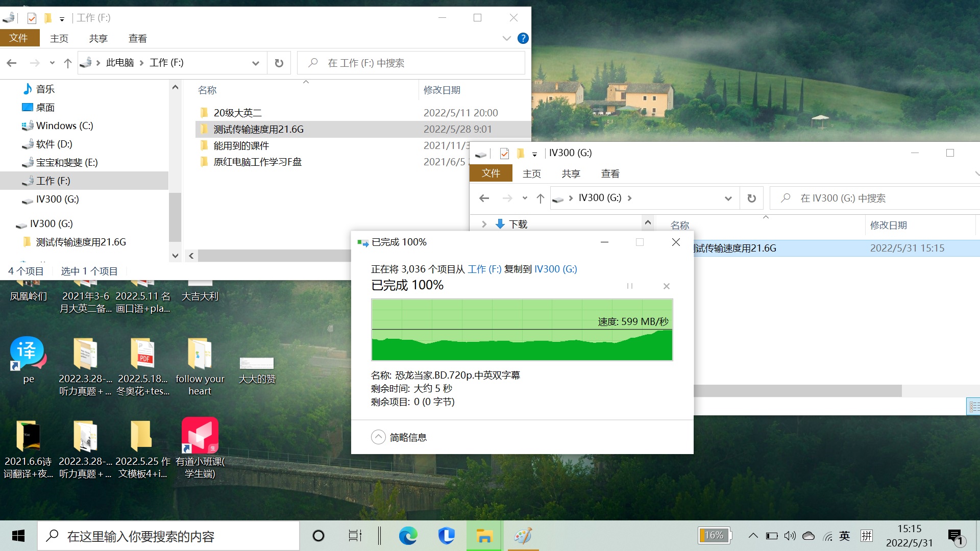Go up one level in the F: window
The image size is (980, 551).
coord(67,63)
